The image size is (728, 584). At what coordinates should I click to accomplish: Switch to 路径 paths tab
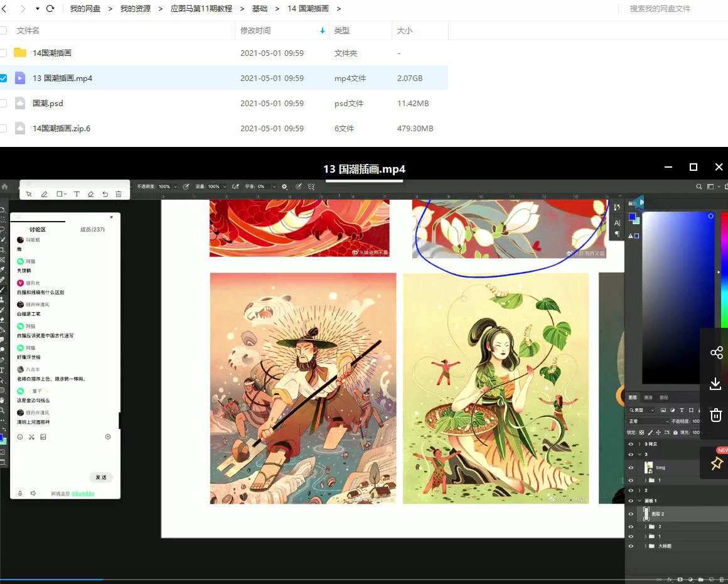(664, 397)
